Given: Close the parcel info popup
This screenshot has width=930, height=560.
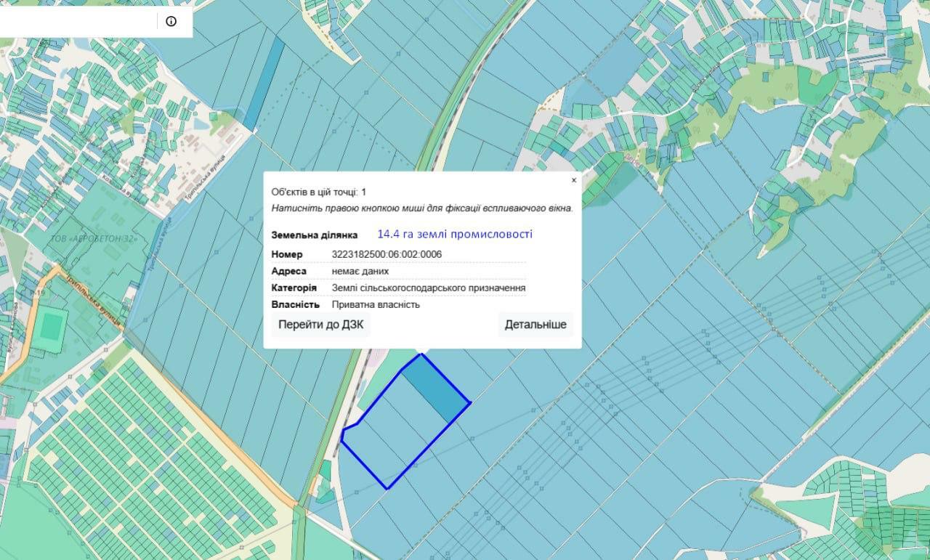Looking at the screenshot, I should coord(573,180).
